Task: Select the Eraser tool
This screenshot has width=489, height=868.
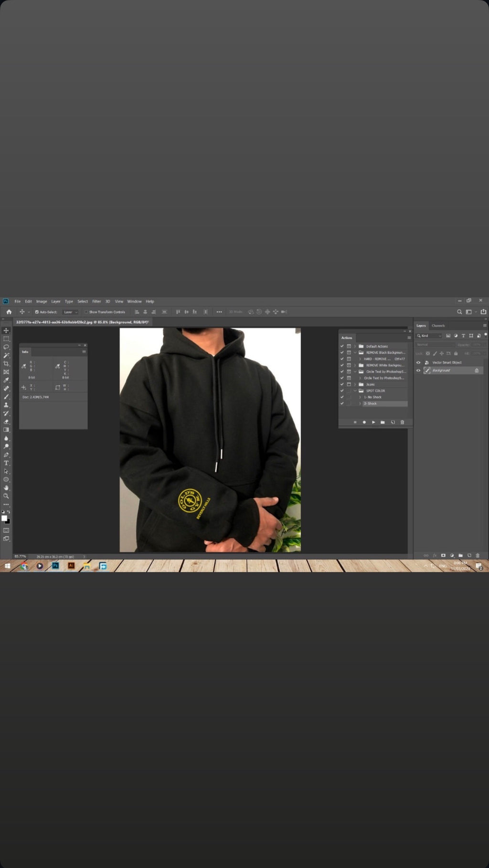Action: click(6, 422)
